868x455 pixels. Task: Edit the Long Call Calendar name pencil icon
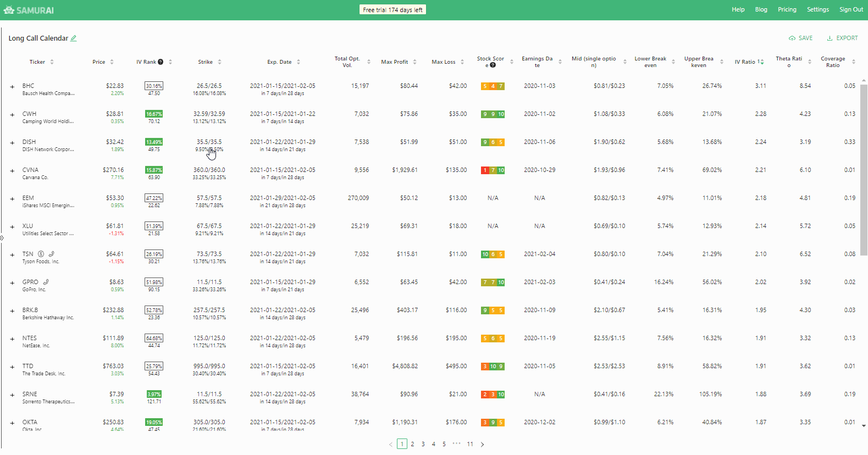click(74, 38)
